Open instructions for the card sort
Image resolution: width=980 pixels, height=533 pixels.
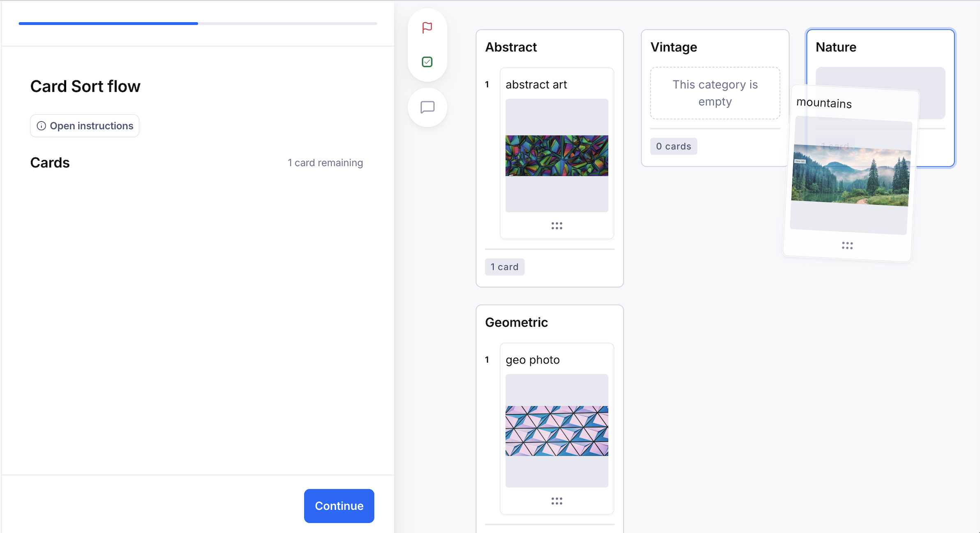tap(85, 126)
